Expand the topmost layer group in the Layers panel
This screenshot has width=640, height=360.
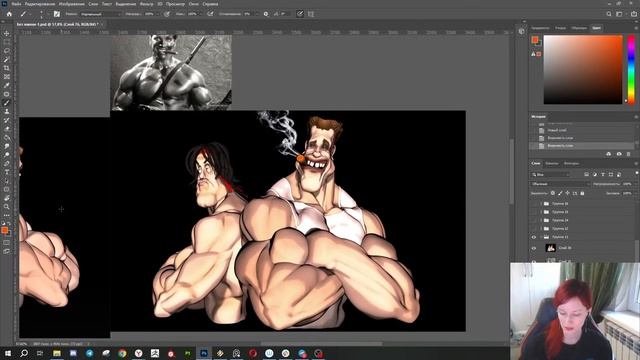(x=541, y=203)
